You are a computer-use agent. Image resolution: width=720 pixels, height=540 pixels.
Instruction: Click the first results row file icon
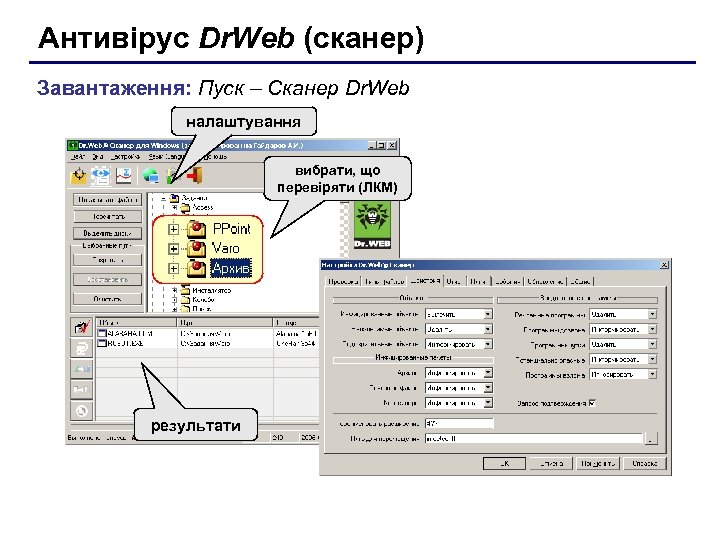(x=102, y=333)
